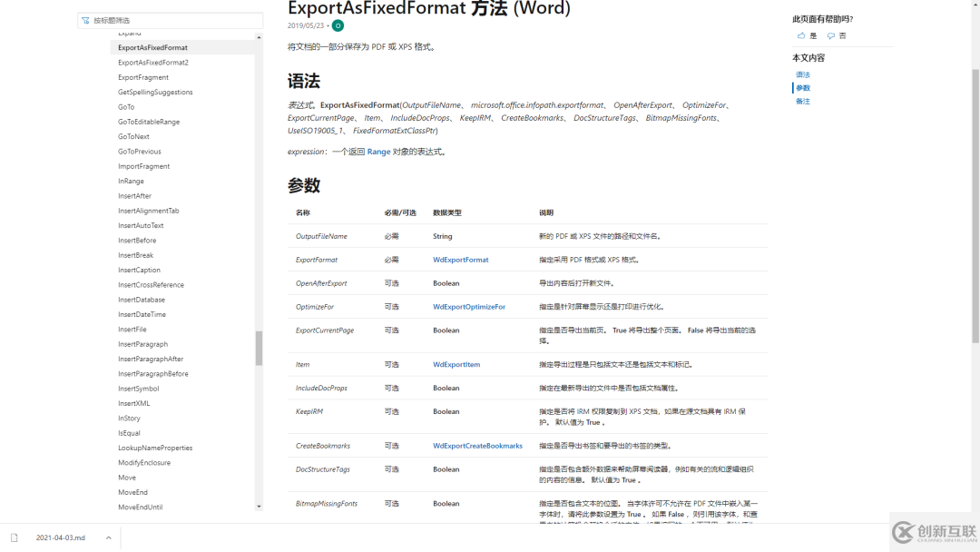Open IsEqual in sidebar
This screenshot has width=980, height=552.
[x=129, y=433]
